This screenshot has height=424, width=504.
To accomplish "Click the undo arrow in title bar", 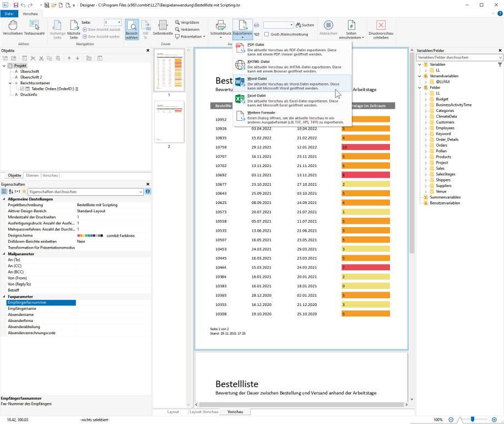I will (x=23, y=5).
